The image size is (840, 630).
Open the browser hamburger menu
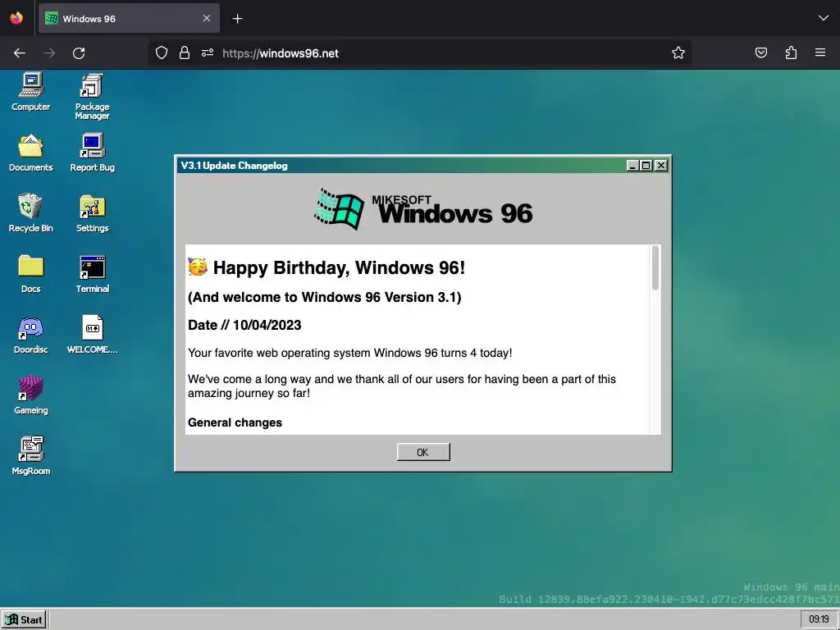pos(820,52)
